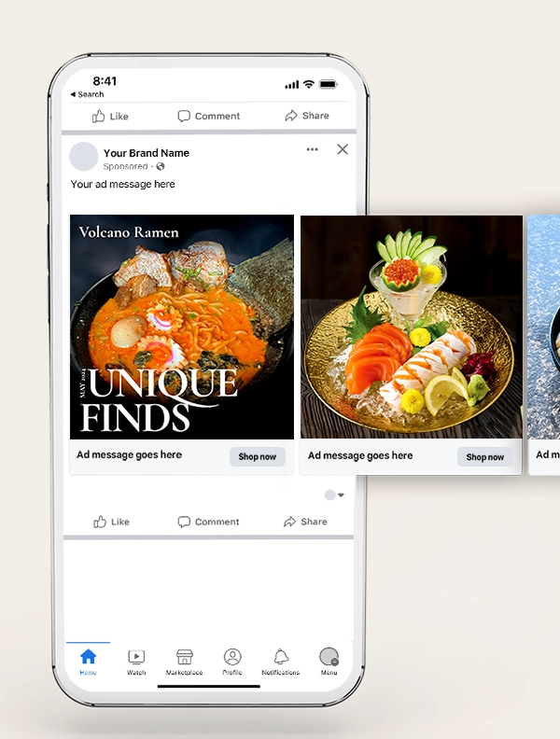Tap Like under the carousel ad
The image size is (560, 739).
click(111, 522)
